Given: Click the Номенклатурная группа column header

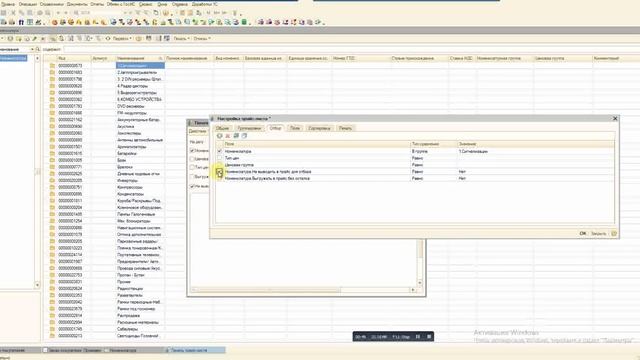Looking at the screenshot, I should (504, 58).
